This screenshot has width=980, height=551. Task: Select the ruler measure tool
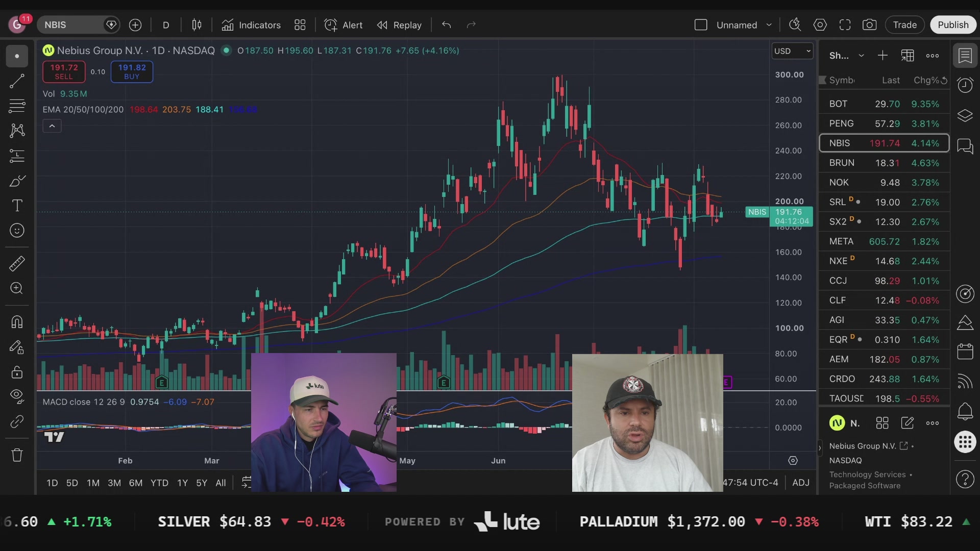click(17, 263)
